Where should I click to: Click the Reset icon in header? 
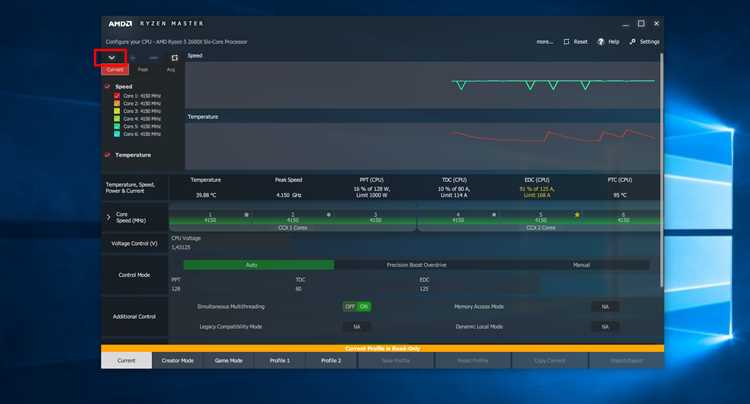(x=566, y=42)
